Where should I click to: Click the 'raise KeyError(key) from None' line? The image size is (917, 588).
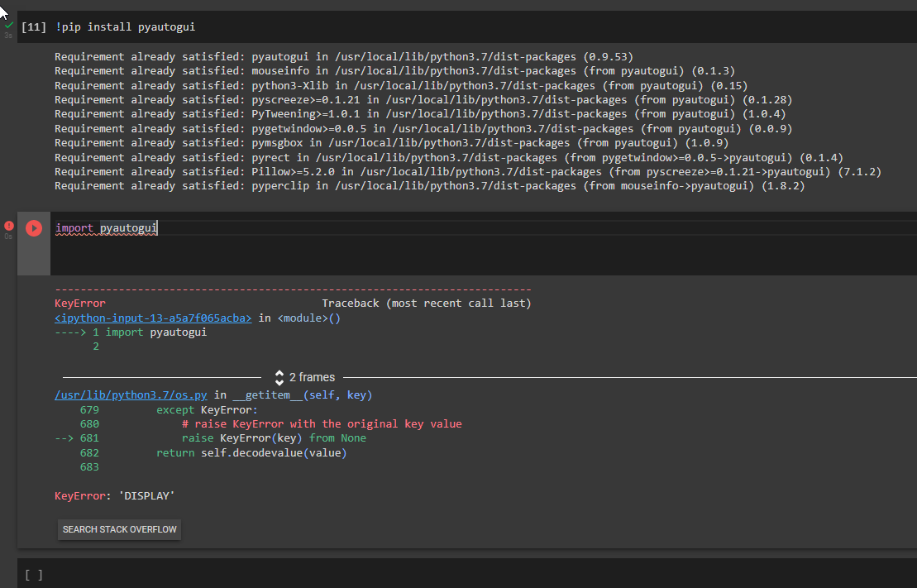[x=274, y=438]
